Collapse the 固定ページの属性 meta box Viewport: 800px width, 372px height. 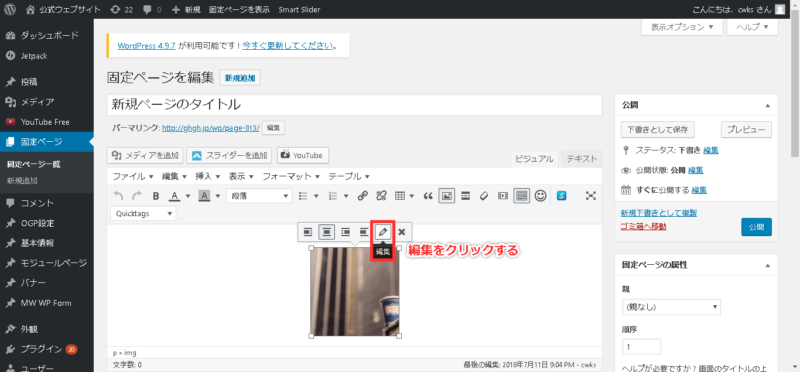pyautogui.click(x=767, y=265)
